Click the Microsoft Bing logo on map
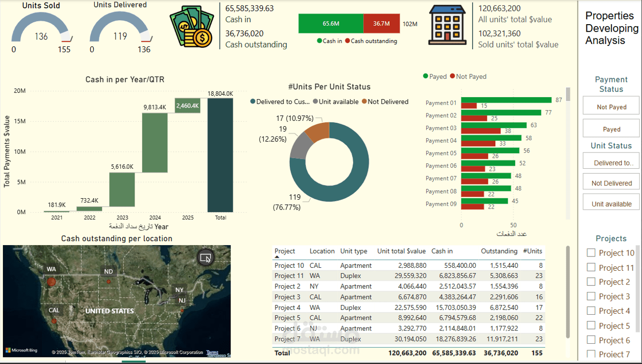This screenshot has height=364, width=642. pyautogui.click(x=21, y=350)
